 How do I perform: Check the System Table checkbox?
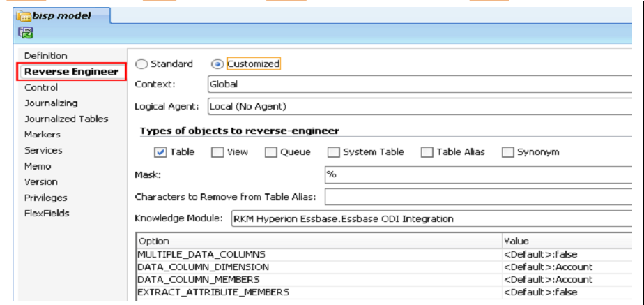coord(333,152)
